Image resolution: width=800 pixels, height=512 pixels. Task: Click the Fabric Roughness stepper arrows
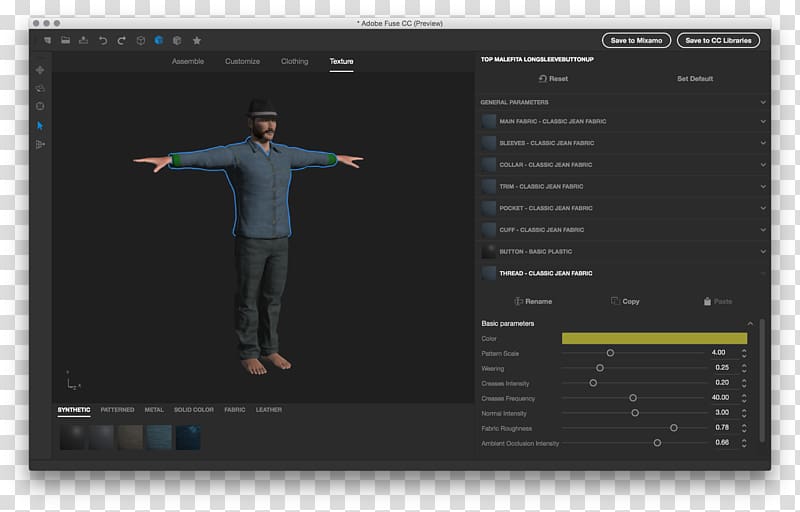click(x=744, y=428)
